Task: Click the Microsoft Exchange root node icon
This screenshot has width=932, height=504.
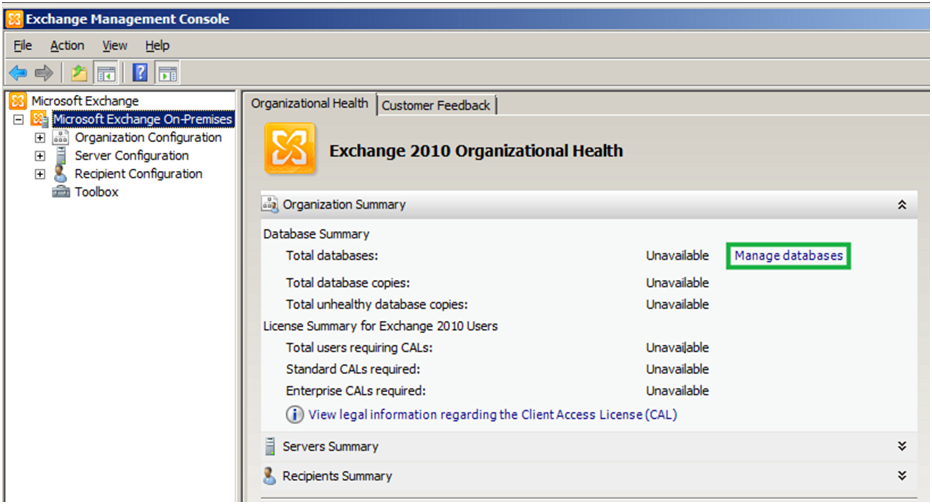Action: (18, 101)
